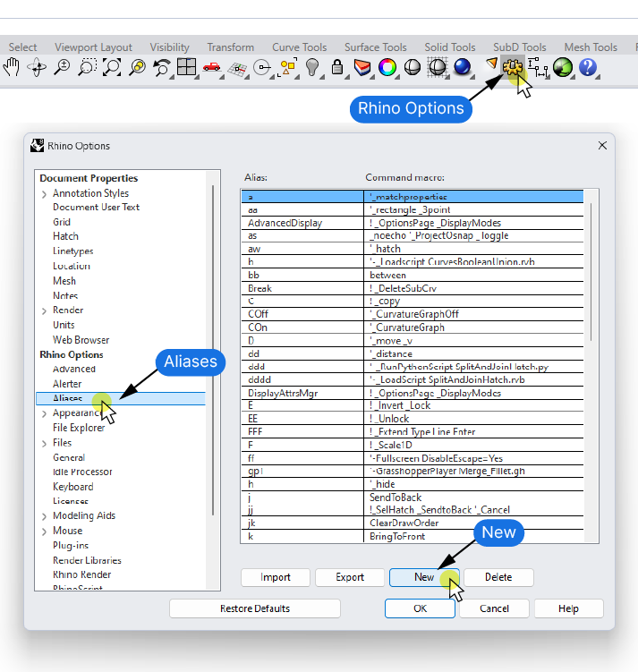Open the four-viewport layout icon
This screenshot has width=638, height=672.
click(186, 67)
